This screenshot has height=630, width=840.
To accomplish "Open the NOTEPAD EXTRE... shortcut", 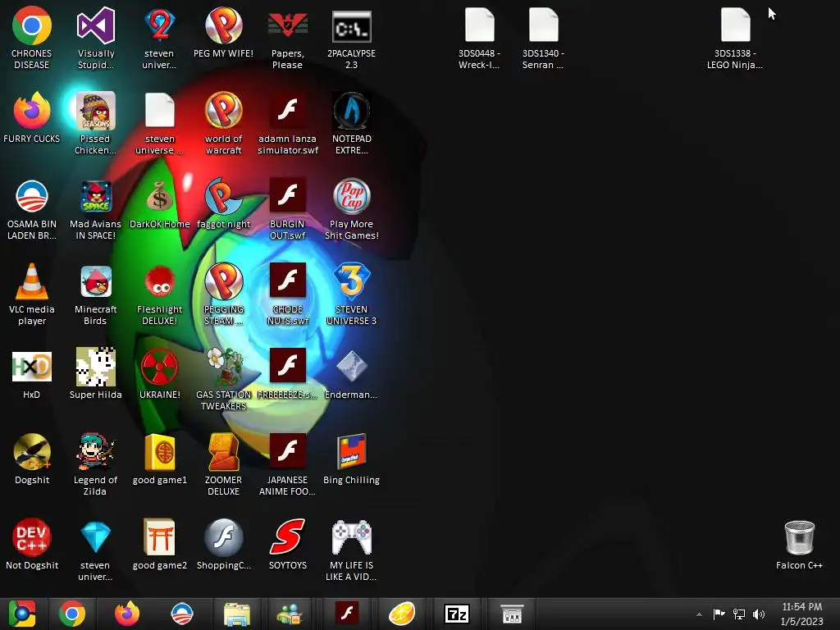I will pyautogui.click(x=351, y=123).
